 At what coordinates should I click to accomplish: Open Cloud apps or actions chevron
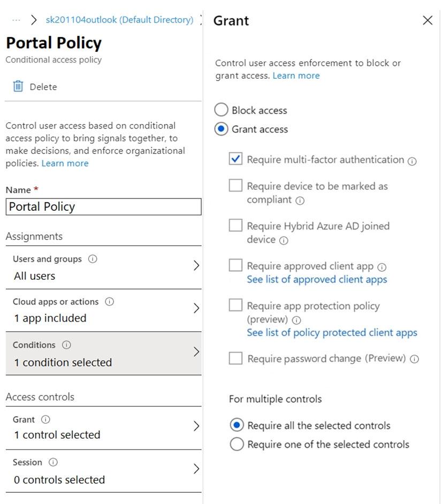(x=196, y=308)
